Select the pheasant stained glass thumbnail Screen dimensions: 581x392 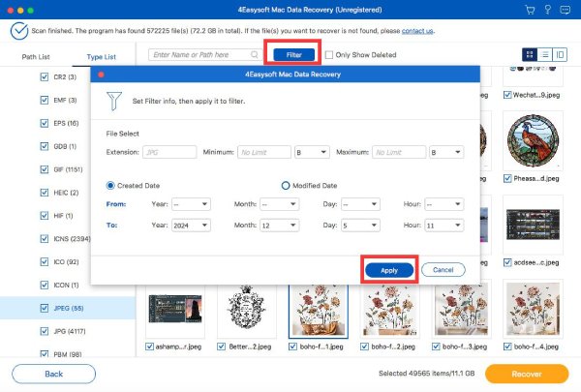pos(533,140)
